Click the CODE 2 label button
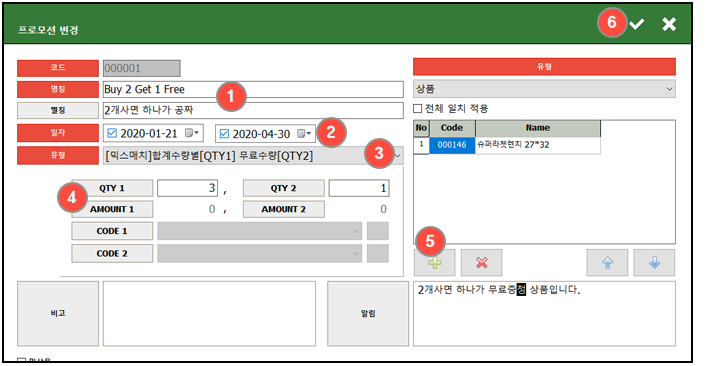This screenshot has width=723, height=366. [112, 254]
